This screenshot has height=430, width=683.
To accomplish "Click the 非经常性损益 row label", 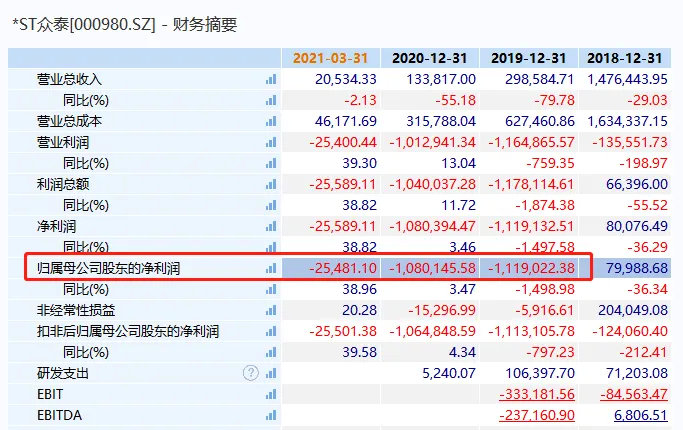I will pyautogui.click(x=76, y=310).
